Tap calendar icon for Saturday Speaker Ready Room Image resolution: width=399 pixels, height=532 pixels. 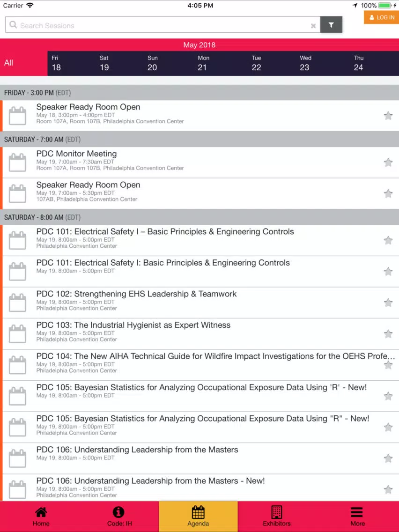[17, 194]
